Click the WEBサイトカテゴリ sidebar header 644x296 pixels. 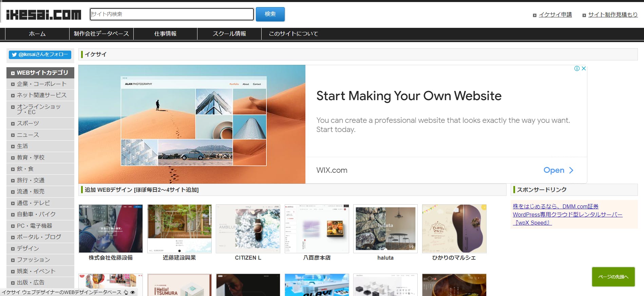pyautogui.click(x=40, y=73)
